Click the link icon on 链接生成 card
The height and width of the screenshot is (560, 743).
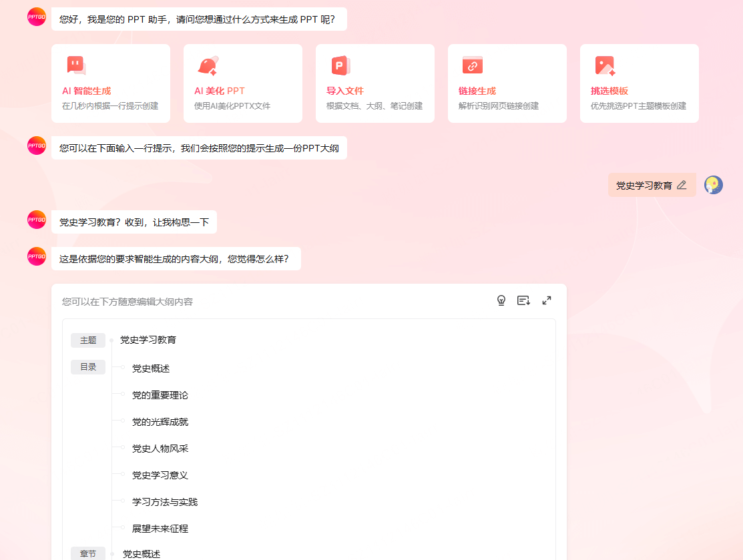pos(471,65)
